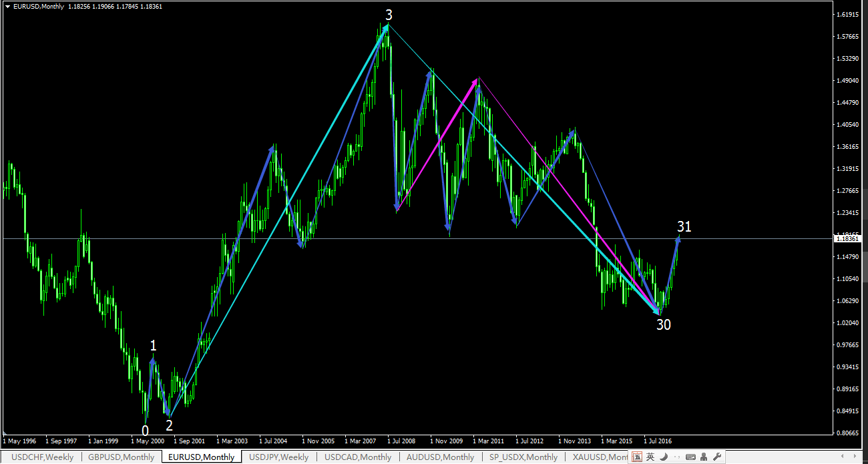
Task: Select the blue arrow ending at label 31
Action: click(x=669, y=274)
